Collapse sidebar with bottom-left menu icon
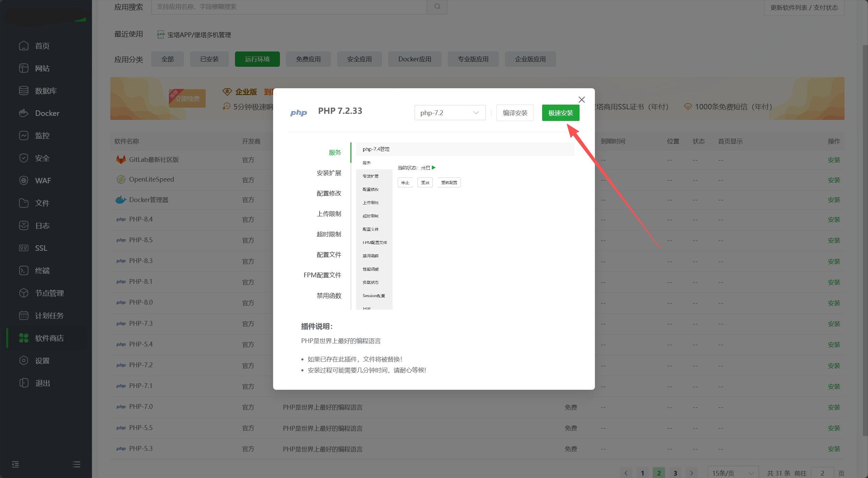 point(15,464)
